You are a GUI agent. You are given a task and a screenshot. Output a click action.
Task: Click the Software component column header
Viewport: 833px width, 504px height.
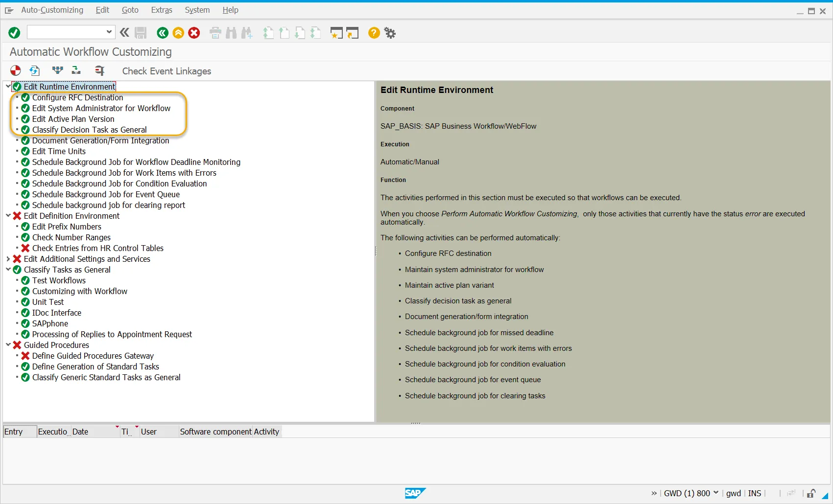click(215, 432)
